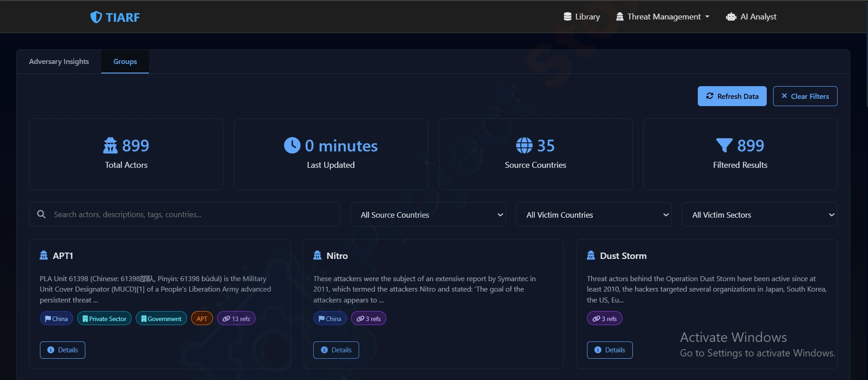Click the search magnifier icon
Image resolution: width=868 pixels, height=380 pixels.
(41, 214)
